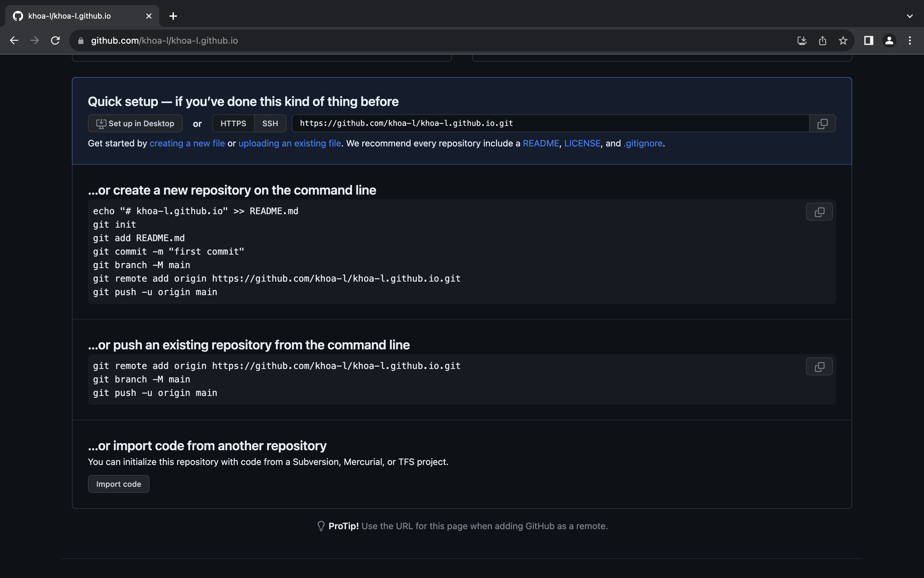Click the 'git add README.md' command
The image size is (924, 578).
coord(139,238)
